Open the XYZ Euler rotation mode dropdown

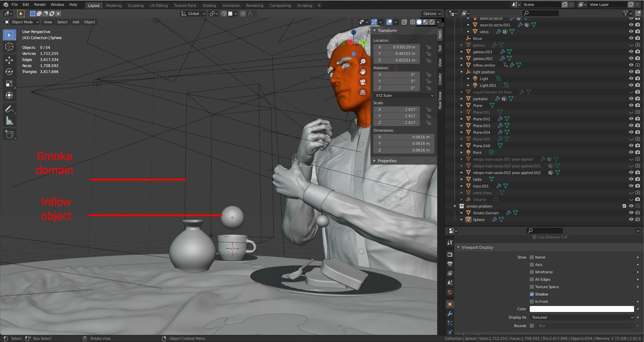pyautogui.click(x=403, y=96)
